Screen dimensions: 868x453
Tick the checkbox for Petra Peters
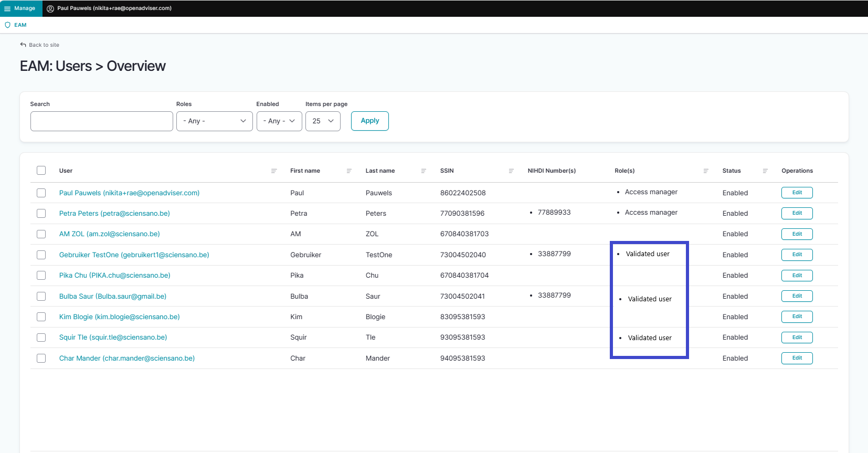(x=41, y=214)
